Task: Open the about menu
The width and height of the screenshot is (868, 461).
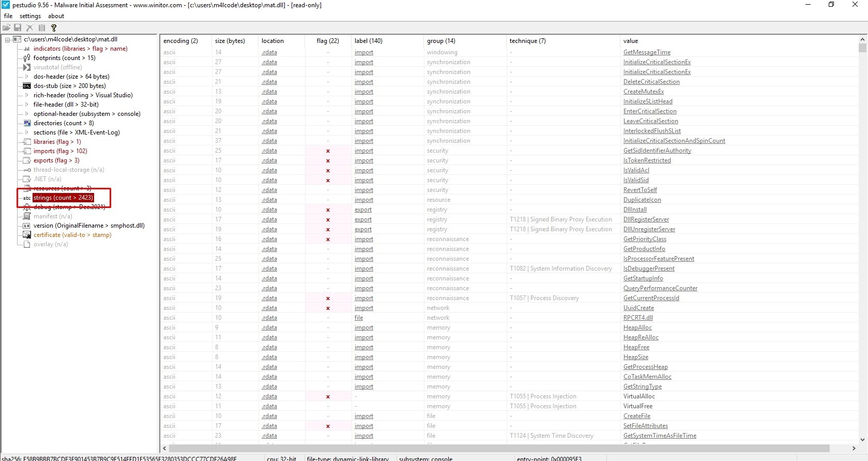Action: tap(56, 16)
